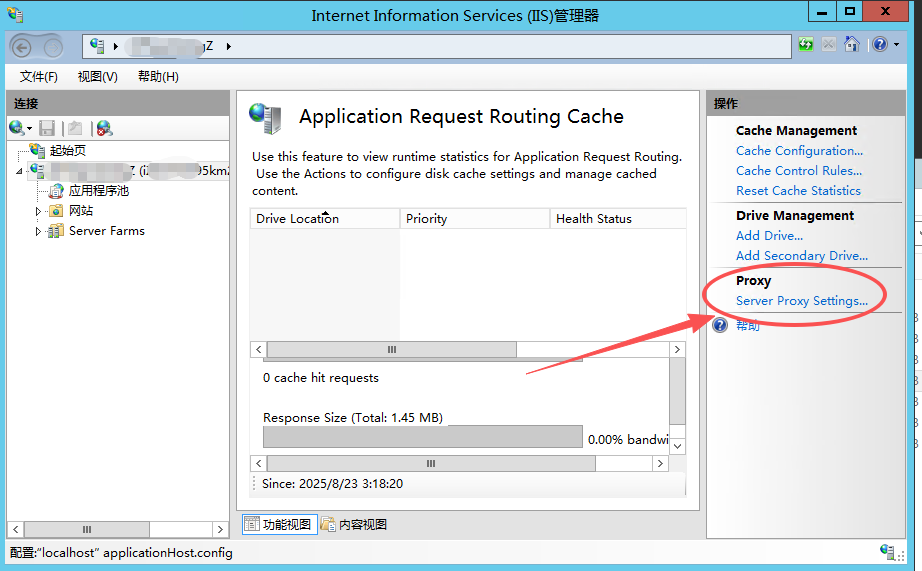Open Server Proxy Settings... link
This screenshot has width=922, height=571.
click(801, 301)
